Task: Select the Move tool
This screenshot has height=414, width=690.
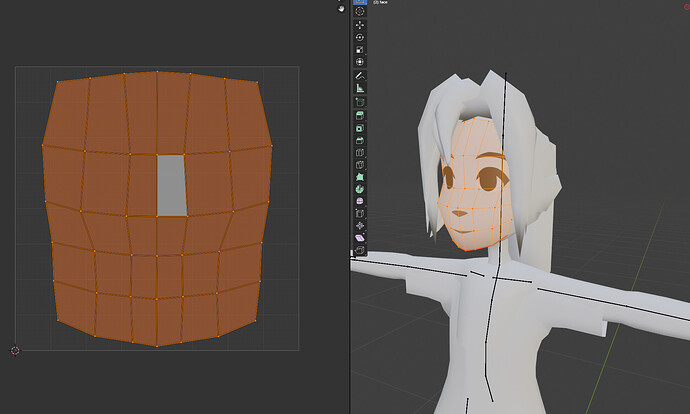Action: coord(360,25)
